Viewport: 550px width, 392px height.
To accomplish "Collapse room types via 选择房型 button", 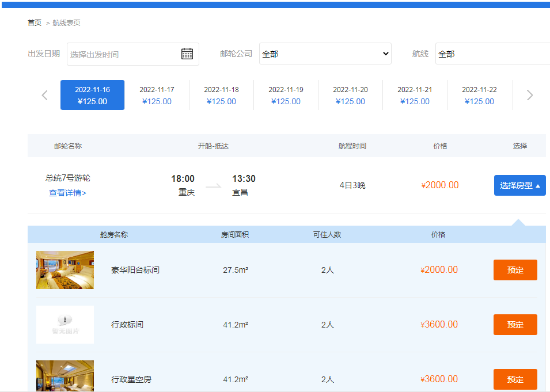I will (x=519, y=185).
